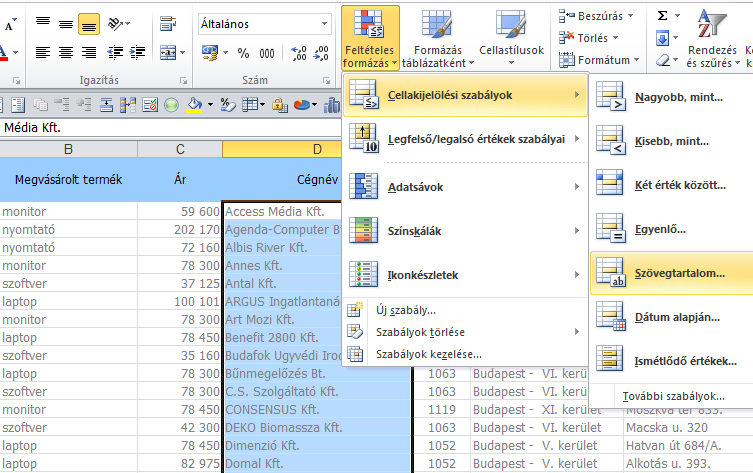The width and height of the screenshot is (753, 473).
Task: Click the percent eraser toolbar icon
Action: (x=228, y=105)
